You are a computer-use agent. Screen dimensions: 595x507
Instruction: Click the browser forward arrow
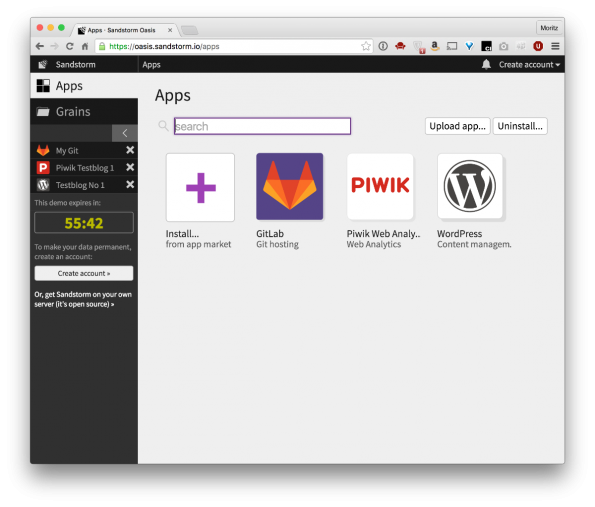coord(55,46)
